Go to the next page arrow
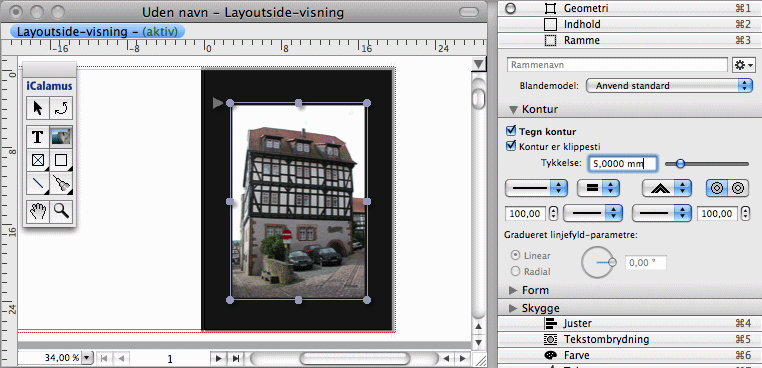 [219, 359]
